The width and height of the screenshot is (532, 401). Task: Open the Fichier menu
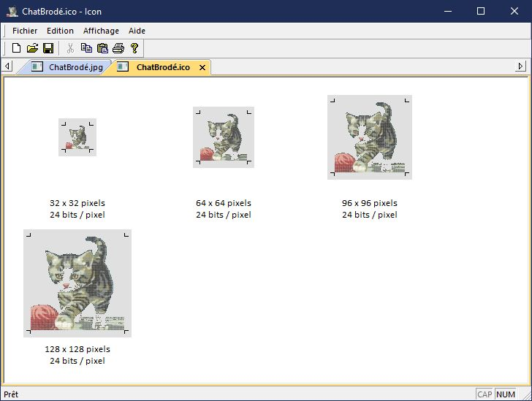coord(25,31)
